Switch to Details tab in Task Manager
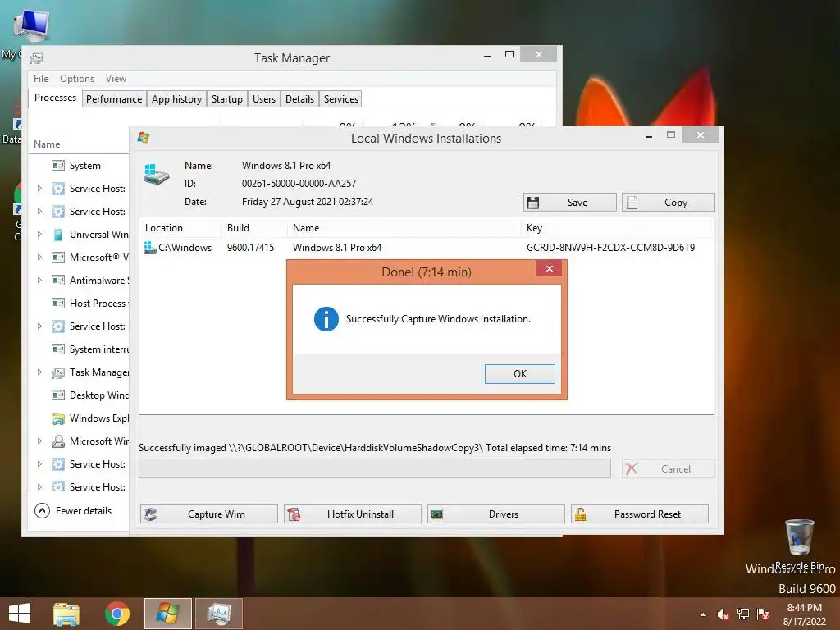 299,99
